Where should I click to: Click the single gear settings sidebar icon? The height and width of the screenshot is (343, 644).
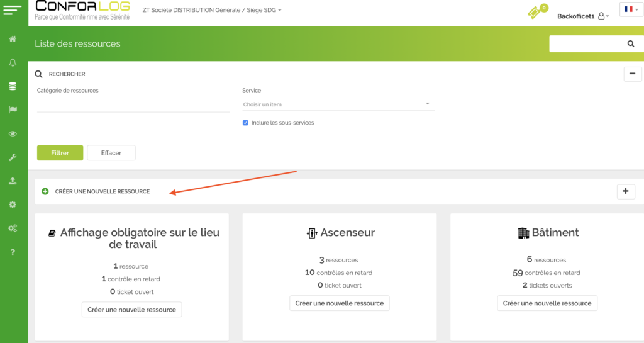click(13, 205)
